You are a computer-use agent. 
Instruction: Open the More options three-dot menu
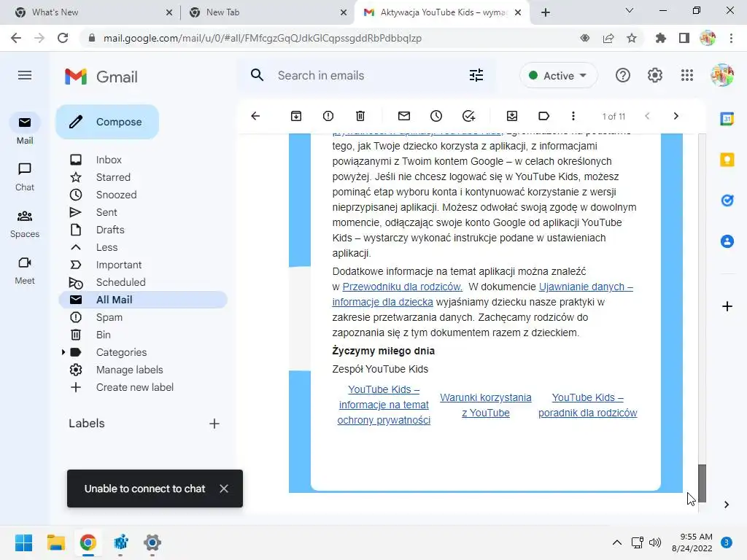[x=573, y=116]
